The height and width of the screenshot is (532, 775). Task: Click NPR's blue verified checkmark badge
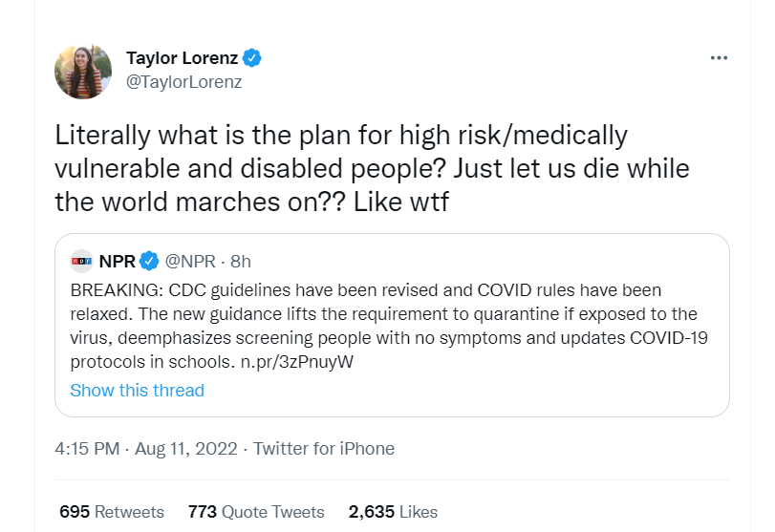click(150, 261)
